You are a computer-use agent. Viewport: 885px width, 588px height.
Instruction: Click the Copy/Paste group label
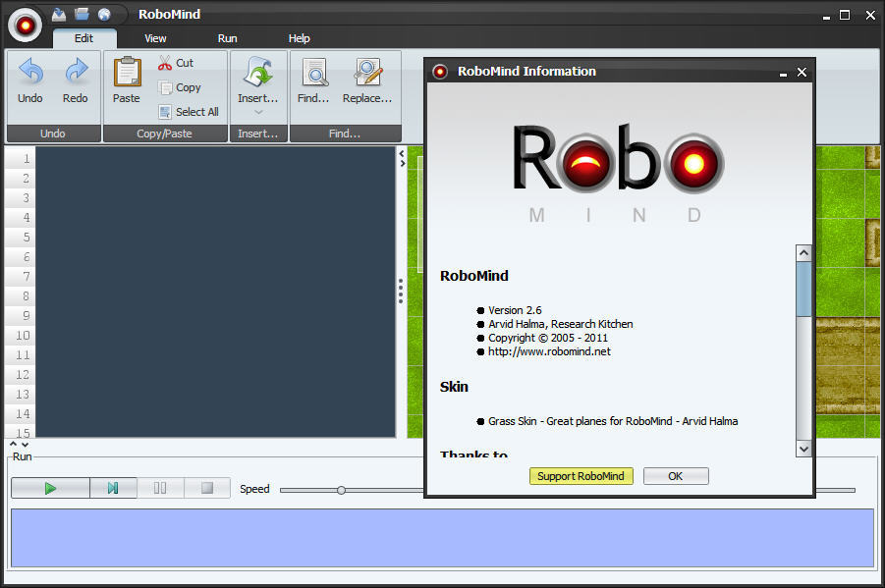point(165,134)
